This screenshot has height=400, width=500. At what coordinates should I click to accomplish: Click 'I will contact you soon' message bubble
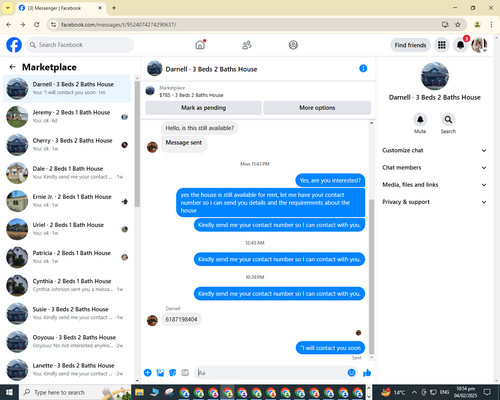pos(330,348)
